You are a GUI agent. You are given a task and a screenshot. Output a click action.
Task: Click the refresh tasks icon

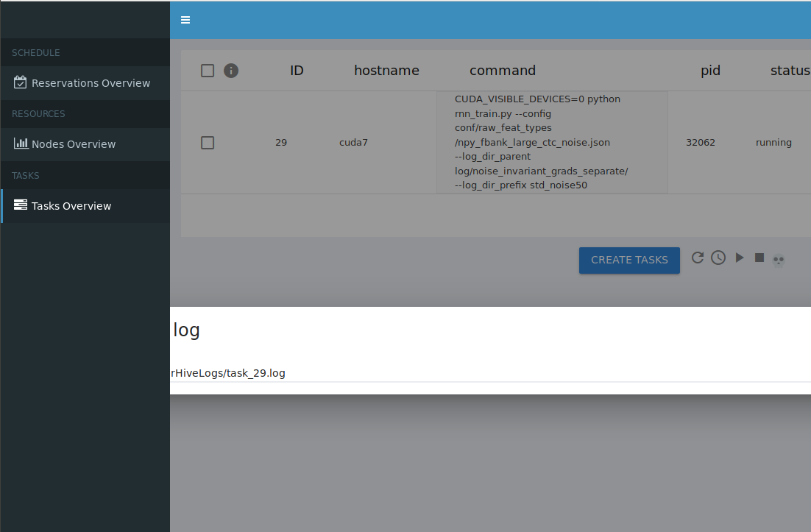click(698, 258)
